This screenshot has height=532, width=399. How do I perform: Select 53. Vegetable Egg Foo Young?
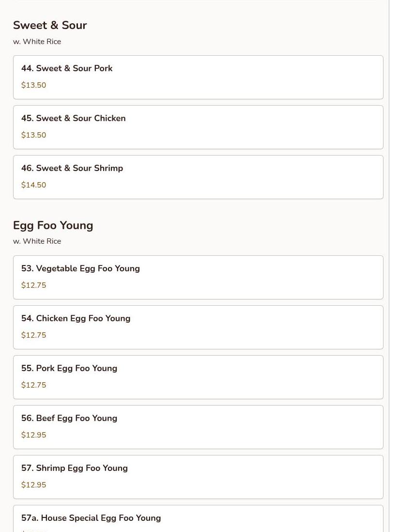click(x=198, y=277)
